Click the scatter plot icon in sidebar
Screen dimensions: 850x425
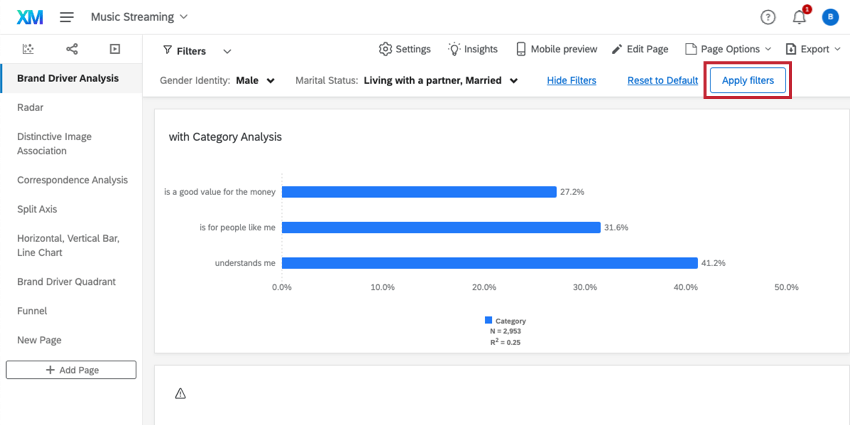pyautogui.click(x=28, y=49)
